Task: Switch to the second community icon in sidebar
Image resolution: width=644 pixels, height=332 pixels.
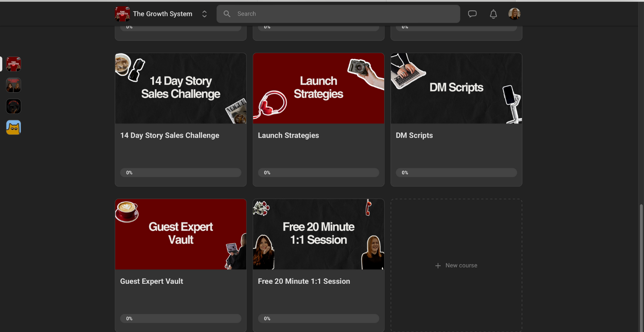Action: [x=14, y=85]
